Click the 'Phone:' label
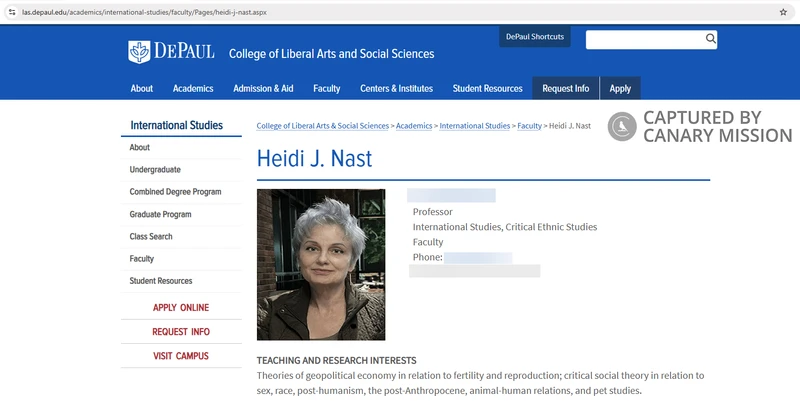 click(428, 257)
